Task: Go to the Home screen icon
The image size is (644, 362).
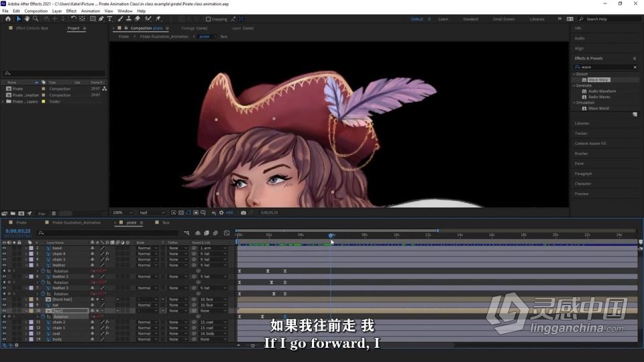Action: [x=8, y=19]
